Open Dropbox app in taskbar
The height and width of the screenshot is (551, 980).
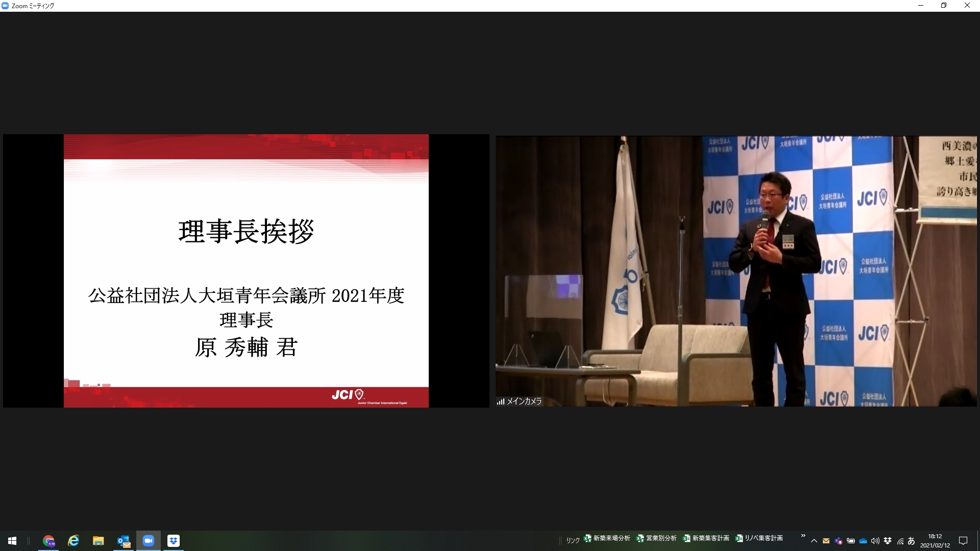coord(174,541)
